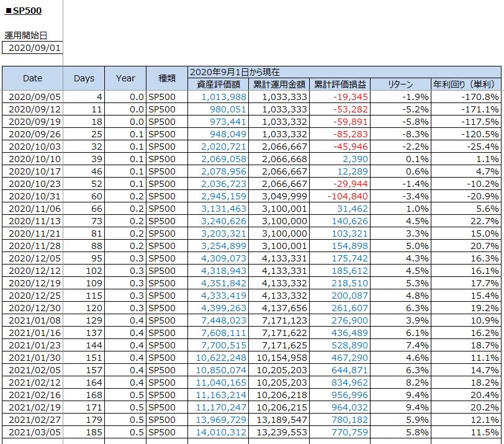
Task: Click the 種類 column header
Action: (166, 78)
